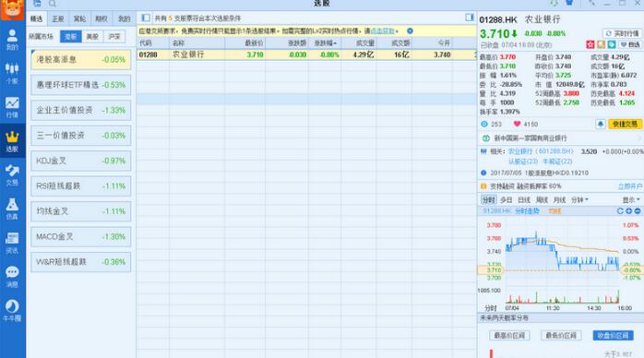Switch to the 期权 tab
644x358 pixels.
[x=101, y=18]
